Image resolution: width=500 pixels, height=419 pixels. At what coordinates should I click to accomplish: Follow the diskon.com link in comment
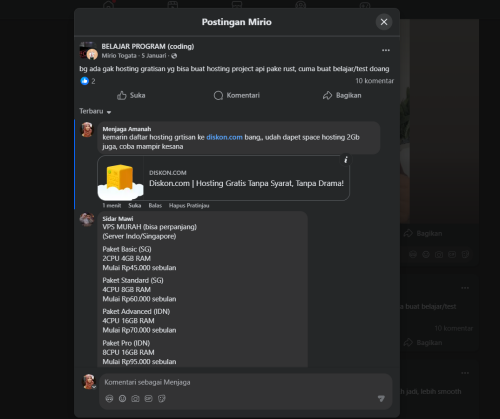pyautogui.click(x=224, y=137)
